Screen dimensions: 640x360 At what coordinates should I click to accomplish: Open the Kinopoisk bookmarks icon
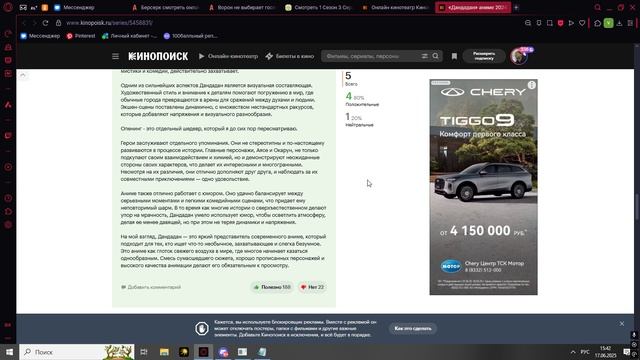454,56
